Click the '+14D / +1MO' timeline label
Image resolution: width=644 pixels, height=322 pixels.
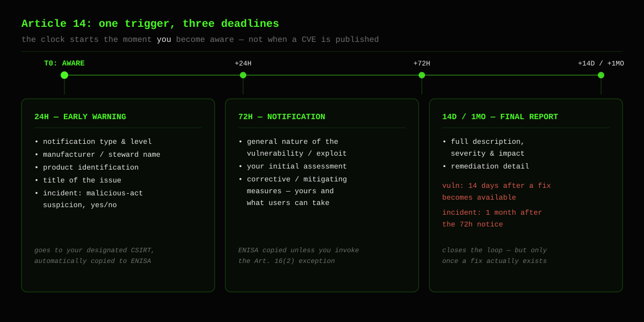pos(601,63)
